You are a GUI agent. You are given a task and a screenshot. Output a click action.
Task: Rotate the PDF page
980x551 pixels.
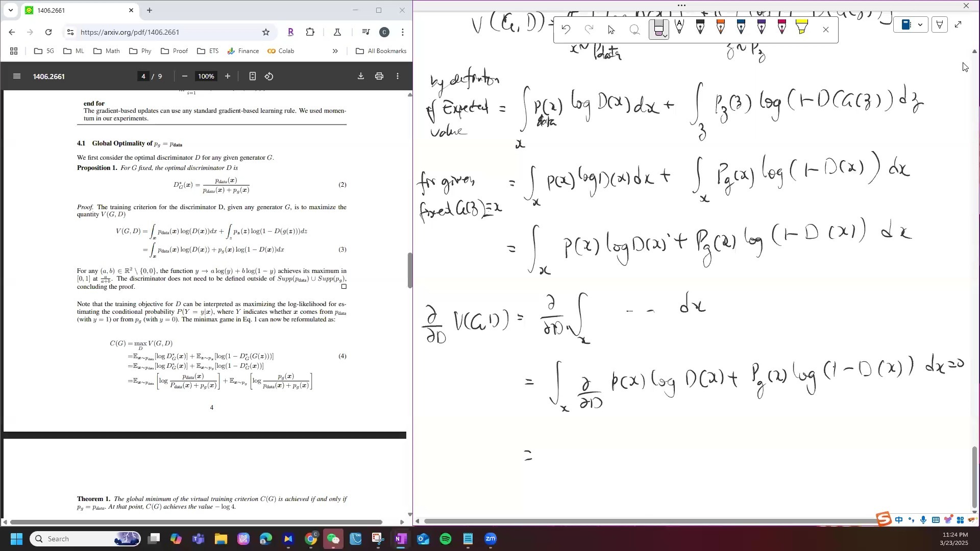(x=269, y=77)
